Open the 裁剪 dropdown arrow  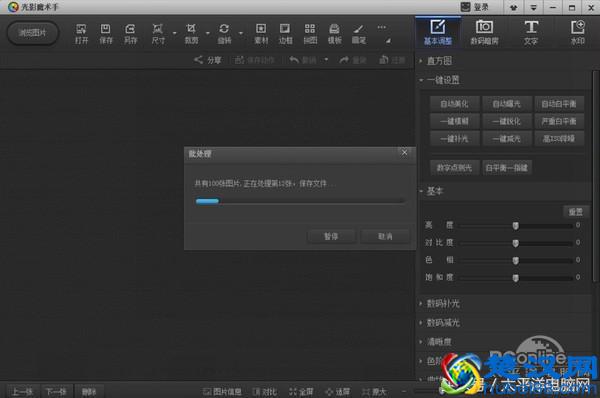point(208,33)
